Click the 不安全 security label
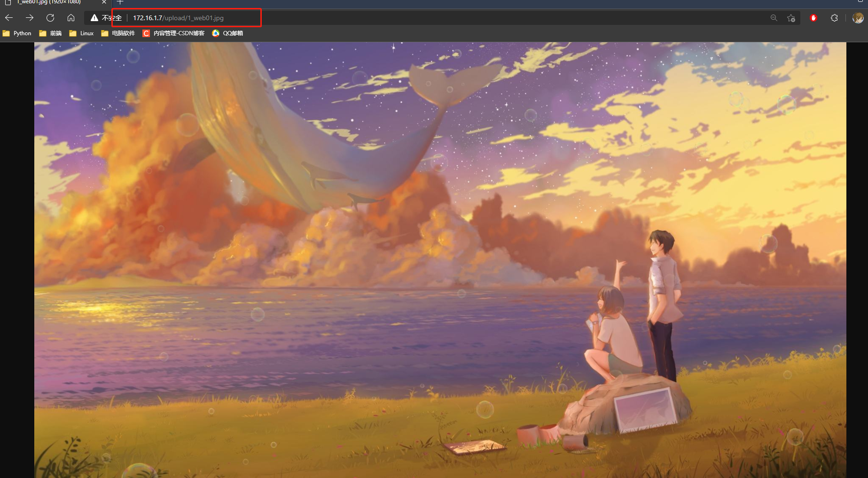The image size is (868, 478). (x=112, y=18)
